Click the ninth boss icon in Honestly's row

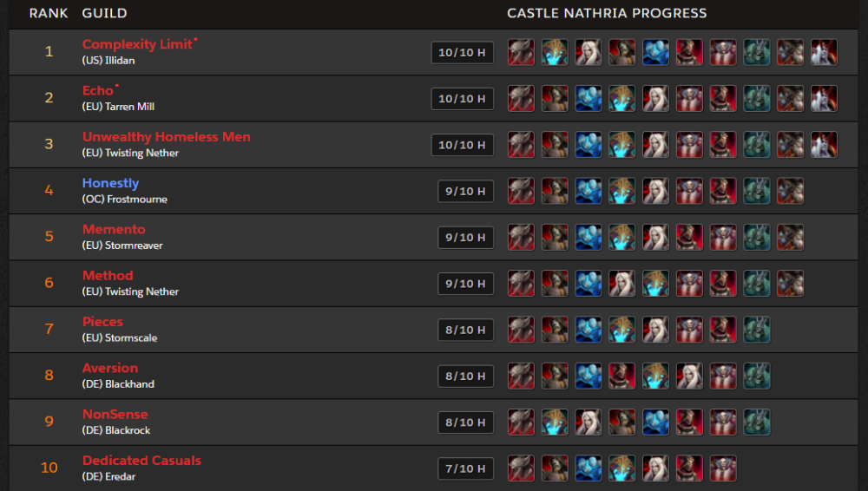[790, 191]
